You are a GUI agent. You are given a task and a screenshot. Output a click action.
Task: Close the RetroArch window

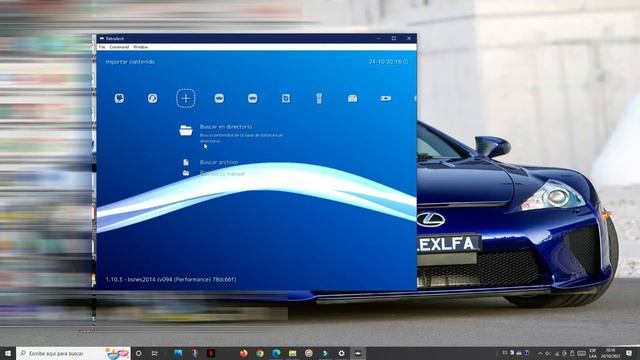pos(409,38)
